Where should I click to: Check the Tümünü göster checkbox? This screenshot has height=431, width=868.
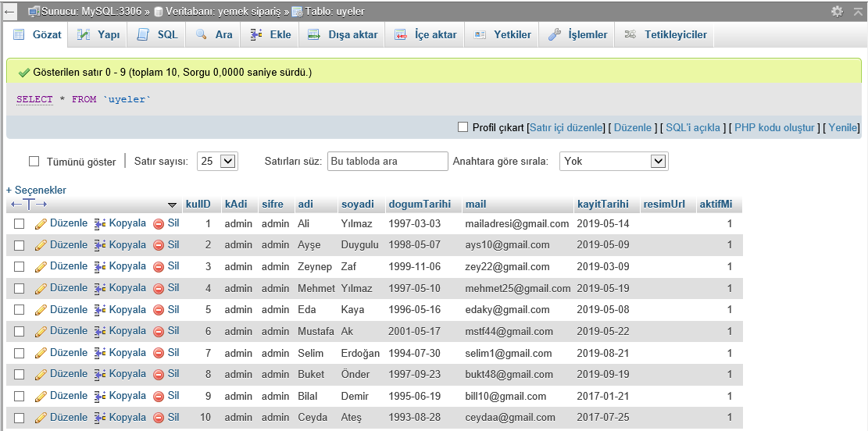[x=34, y=162]
